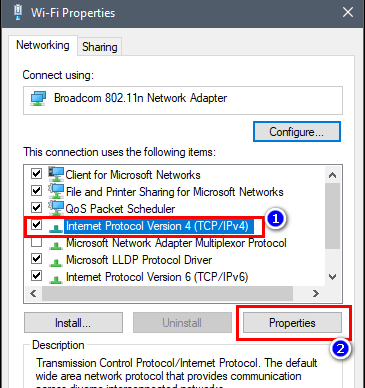Image resolution: width=365 pixels, height=388 pixels.
Task: Click the LLDP Protocol Driver icon
Action: pyautogui.click(x=56, y=262)
